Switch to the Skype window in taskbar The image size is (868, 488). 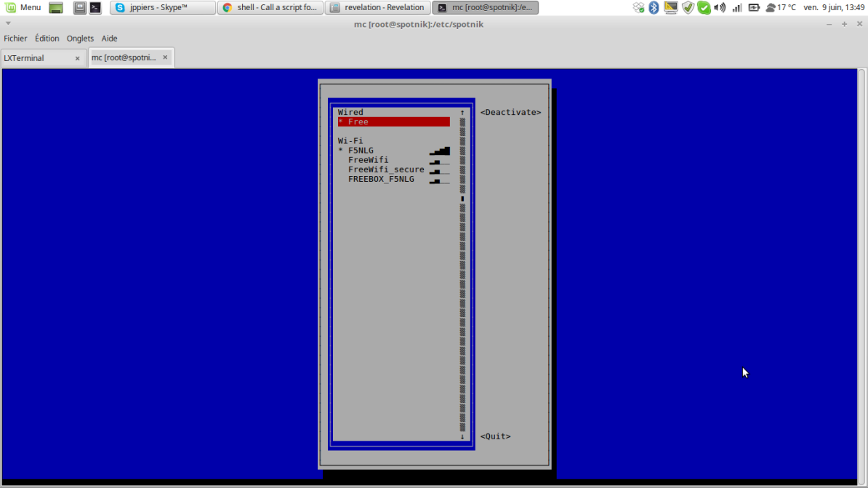[x=163, y=7]
